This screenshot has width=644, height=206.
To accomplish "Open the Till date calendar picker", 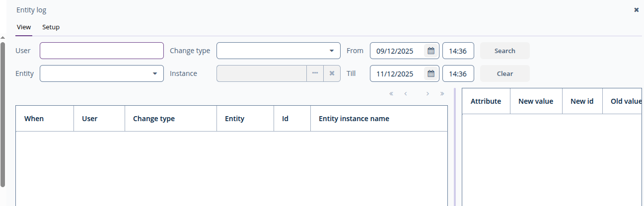I will 431,73.
